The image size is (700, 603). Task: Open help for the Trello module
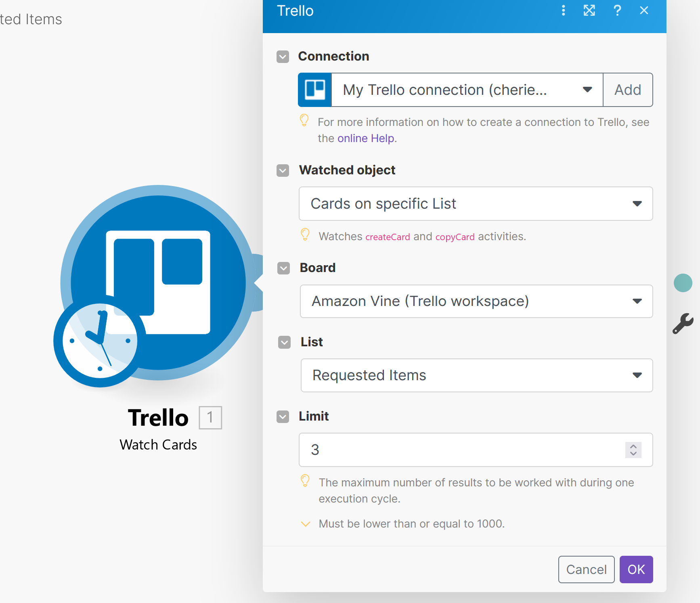(617, 10)
